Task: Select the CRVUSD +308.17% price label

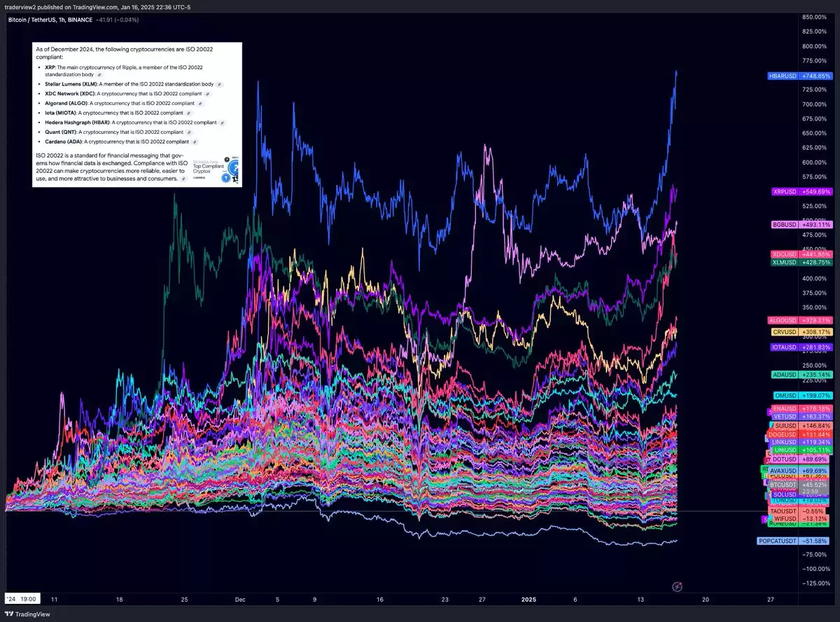Action: 802,332
